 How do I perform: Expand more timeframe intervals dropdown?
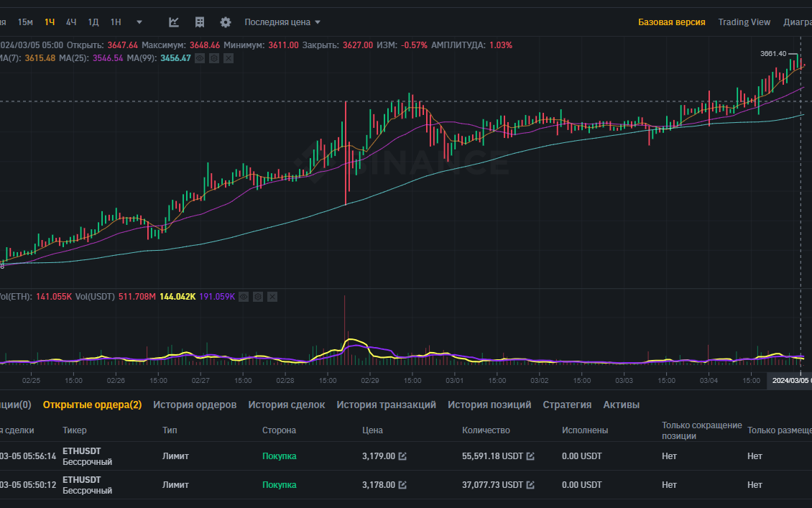click(139, 22)
